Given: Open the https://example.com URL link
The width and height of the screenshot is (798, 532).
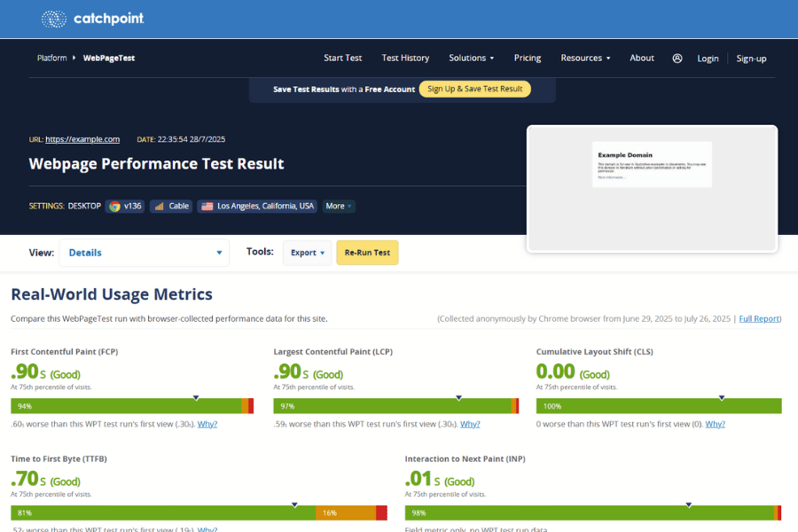Looking at the screenshot, I should pos(82,139).
